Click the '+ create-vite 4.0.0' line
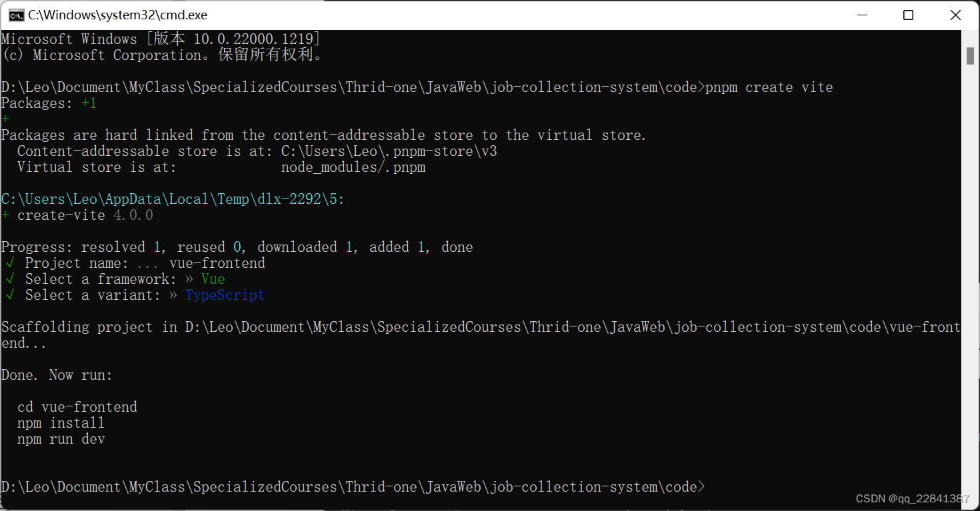The height and width of the screenshot is (511, 980). (77, 215)
